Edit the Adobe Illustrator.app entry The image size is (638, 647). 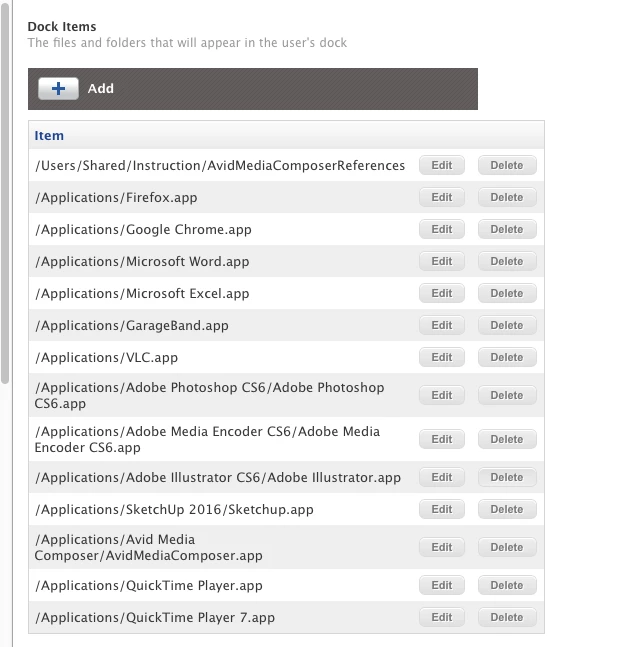pos(442,477)
